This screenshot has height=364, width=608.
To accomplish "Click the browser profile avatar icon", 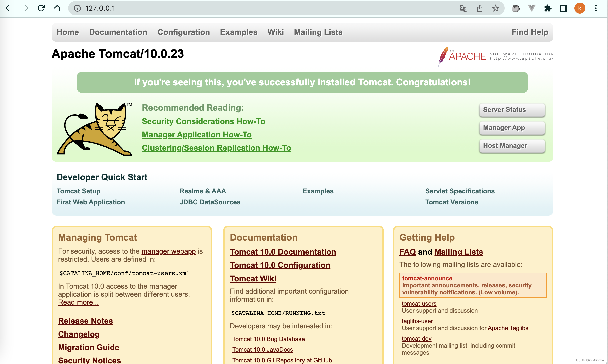I will tap(579, 8).
